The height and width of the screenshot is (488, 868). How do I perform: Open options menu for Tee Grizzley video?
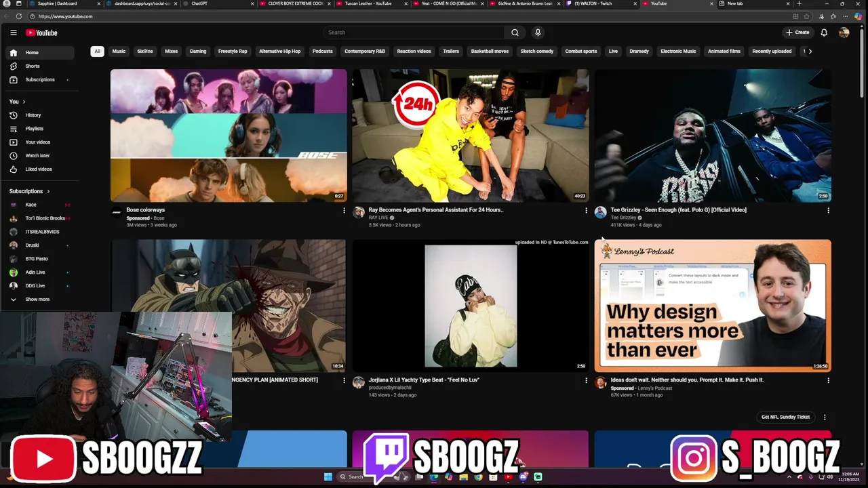point(828,210)
